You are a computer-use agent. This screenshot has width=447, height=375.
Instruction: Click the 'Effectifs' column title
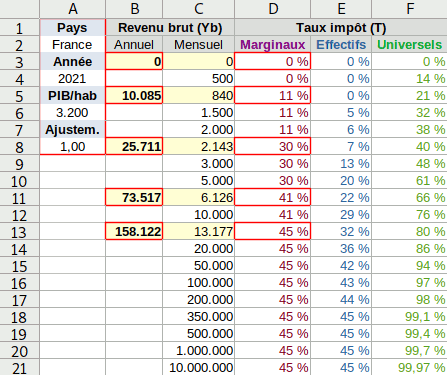click(x=341, y=44)
